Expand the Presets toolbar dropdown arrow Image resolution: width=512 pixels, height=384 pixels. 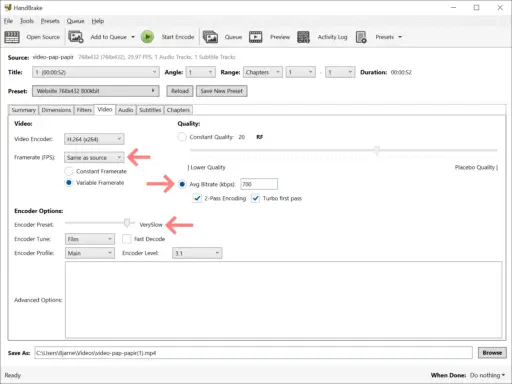(x=400, y=37)
